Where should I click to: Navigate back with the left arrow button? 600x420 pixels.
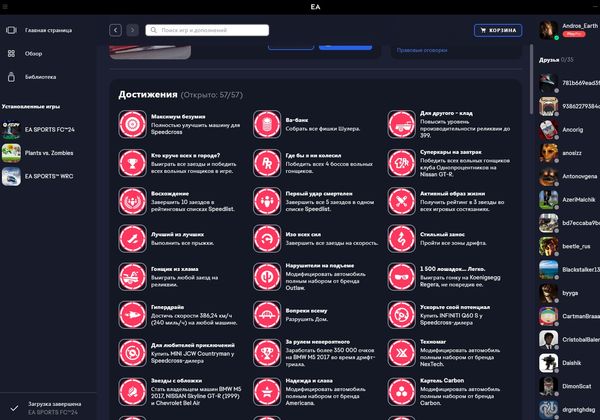point(116,30)
